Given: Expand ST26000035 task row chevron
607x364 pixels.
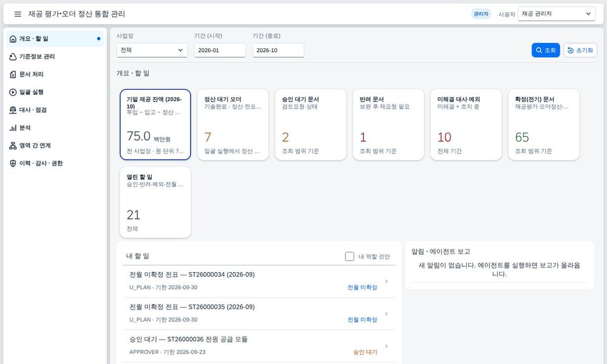Looking at the screenshot, I should click(386, 314).
